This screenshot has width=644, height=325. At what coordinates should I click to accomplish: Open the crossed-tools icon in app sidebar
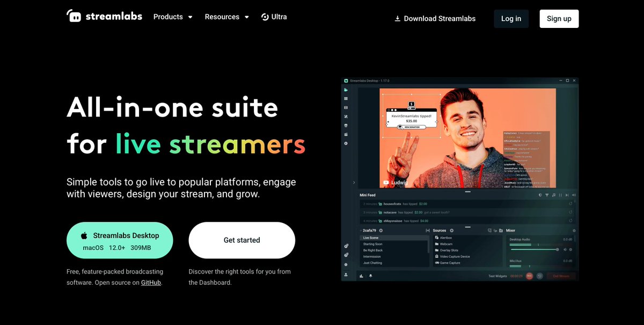[x=346, y=117]
